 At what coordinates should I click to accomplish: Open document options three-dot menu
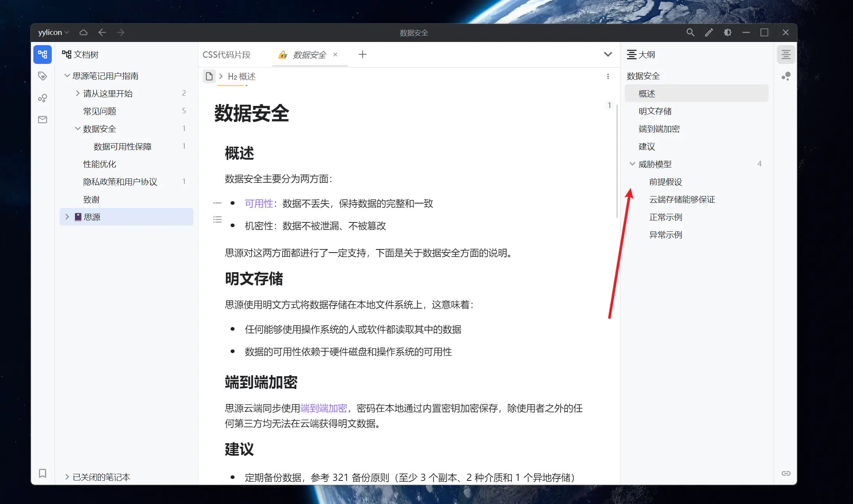click(x=608, y=76)
